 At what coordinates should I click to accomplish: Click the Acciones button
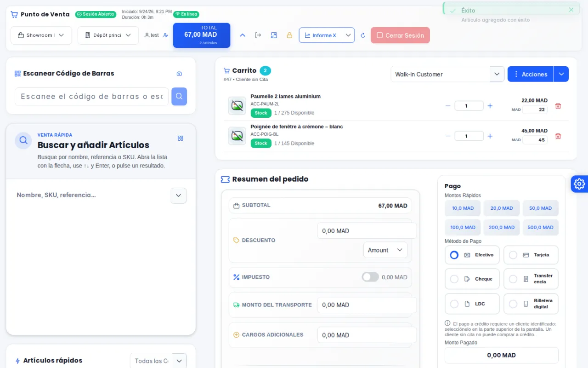[x=531, y=74]
